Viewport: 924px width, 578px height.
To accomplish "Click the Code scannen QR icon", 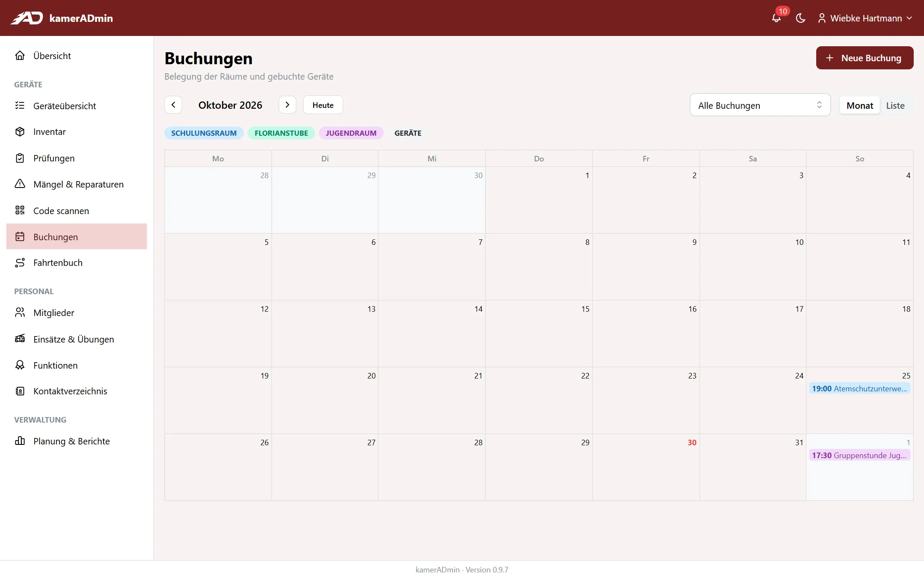I will pyautogui.click(x=20, y=211).
